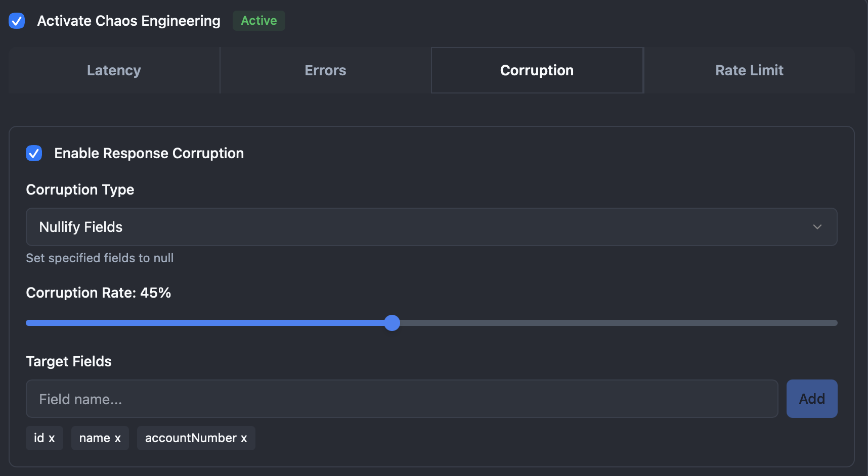Reselect the Corruption tab
The width and height of the screenshot is (868, 476).
tap(537, 70)
